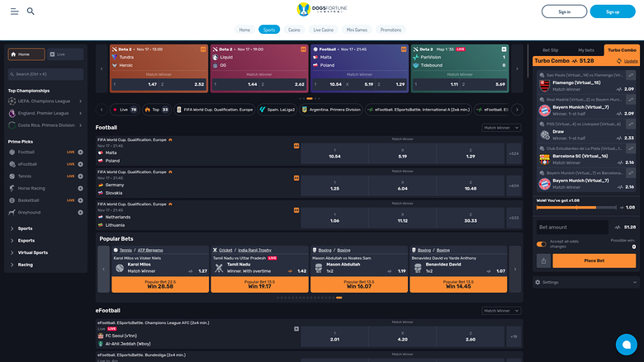The width and height of the screenshot is (644, 362).
Task: Open the support chat bubble
Action: click(626, 343)
